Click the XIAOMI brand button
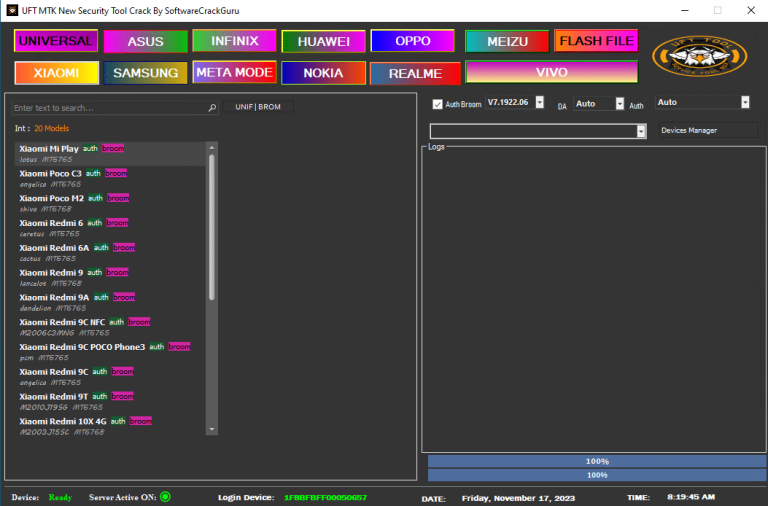Viewport: 768px width, 506px height. coord(56,73)
